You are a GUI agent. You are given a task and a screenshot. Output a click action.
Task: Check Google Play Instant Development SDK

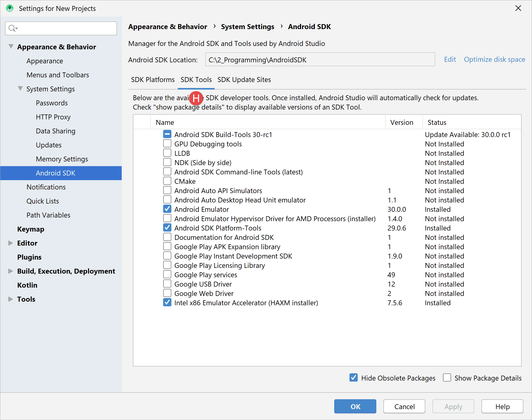(x=167, y=256)
